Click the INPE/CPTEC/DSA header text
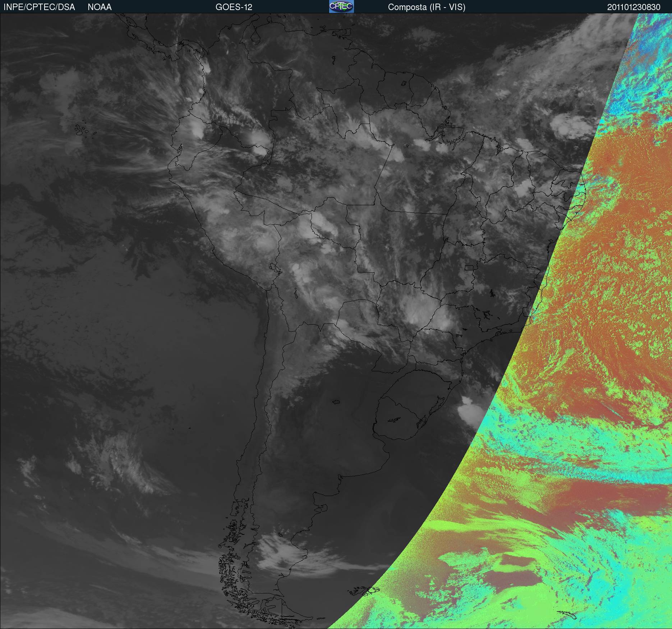Screen dimensions: 672x629 (39, 7)
